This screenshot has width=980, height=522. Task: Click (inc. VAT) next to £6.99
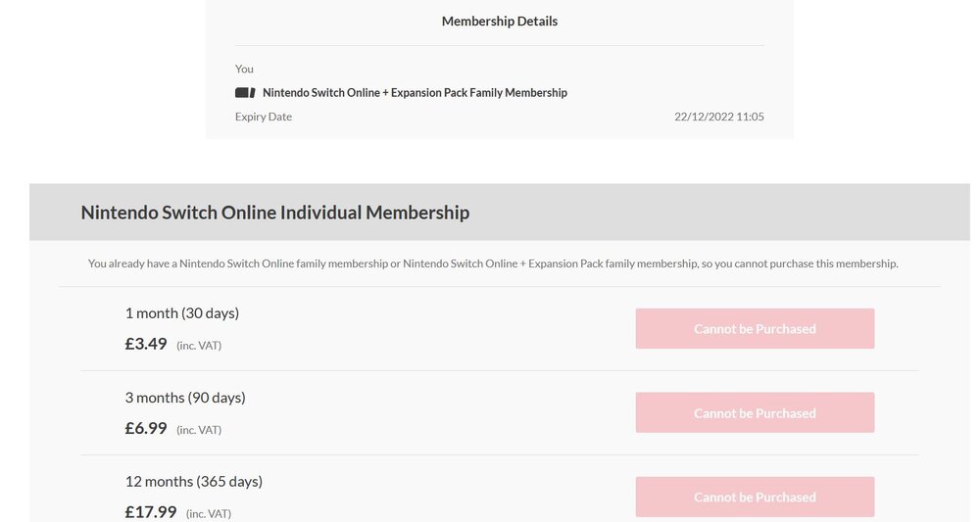coord(199,430)
